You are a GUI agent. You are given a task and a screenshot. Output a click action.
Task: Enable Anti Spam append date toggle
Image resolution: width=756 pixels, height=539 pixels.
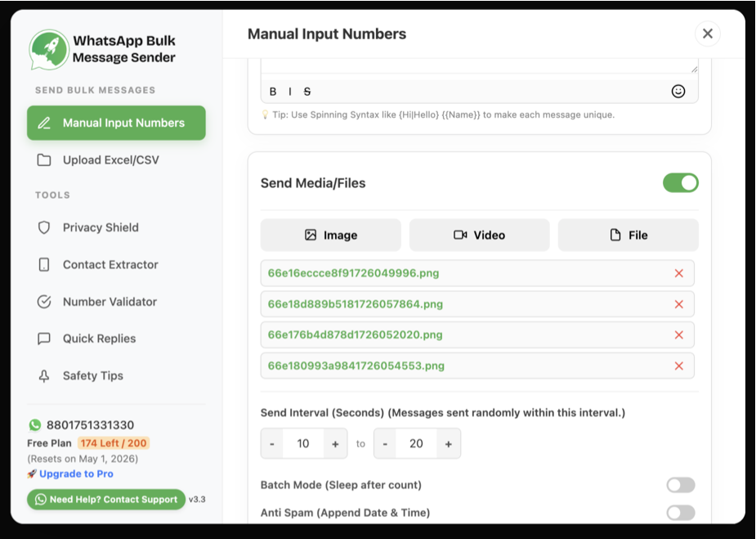(681, 513)
